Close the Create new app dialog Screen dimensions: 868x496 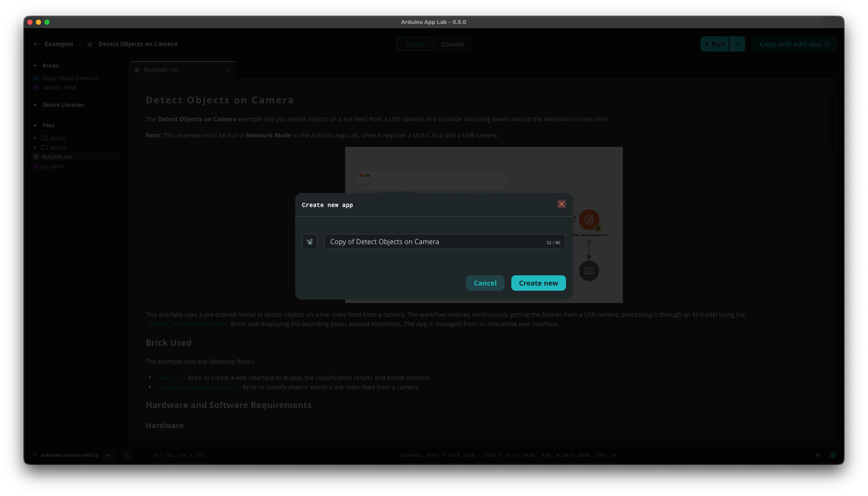click(x=561, y=204)
